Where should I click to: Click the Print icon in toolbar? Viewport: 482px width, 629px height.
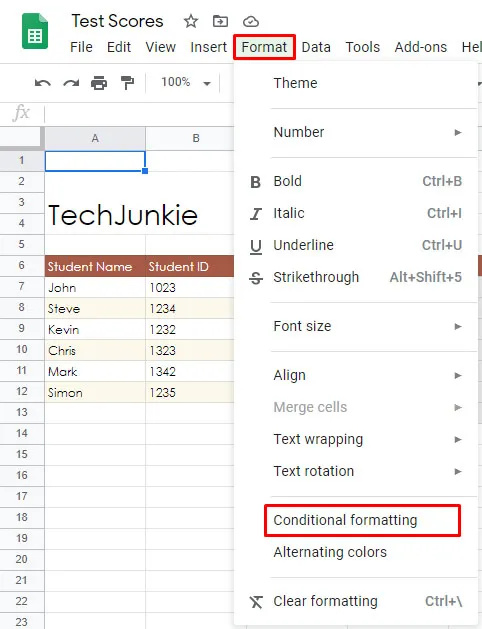pos(99,83)
